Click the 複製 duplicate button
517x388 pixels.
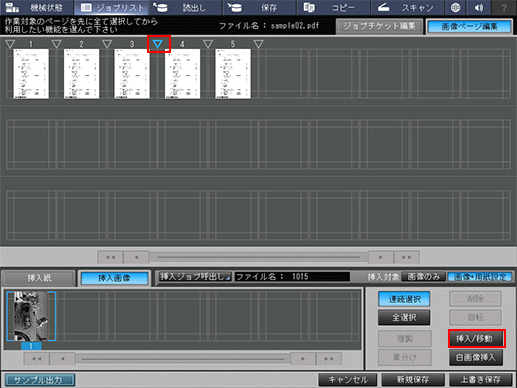click(405, 339)
